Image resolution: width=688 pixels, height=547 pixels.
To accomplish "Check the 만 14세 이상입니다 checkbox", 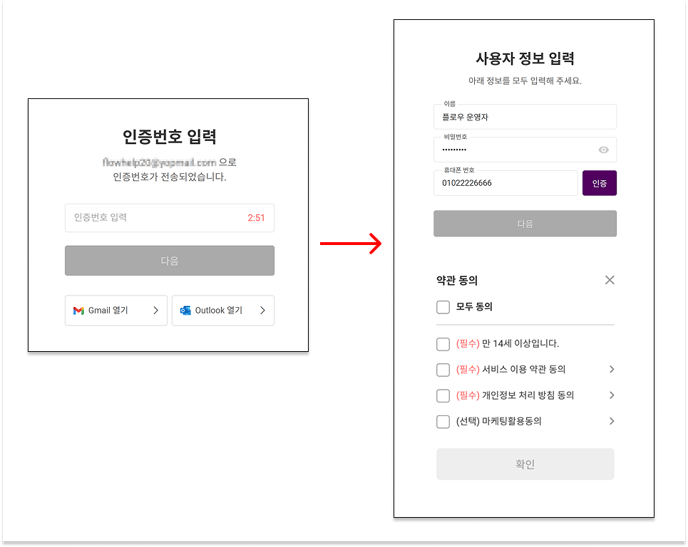I will click(x=443, y=344).
